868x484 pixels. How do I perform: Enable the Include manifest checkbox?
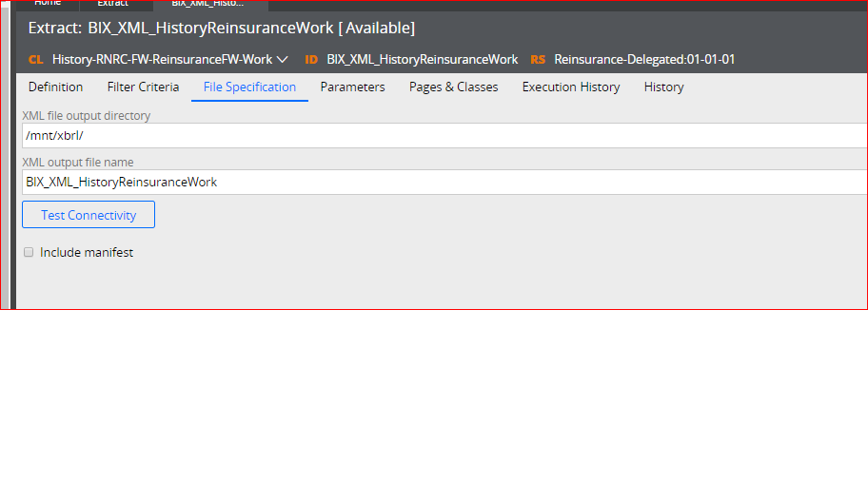tap(29, 252)
